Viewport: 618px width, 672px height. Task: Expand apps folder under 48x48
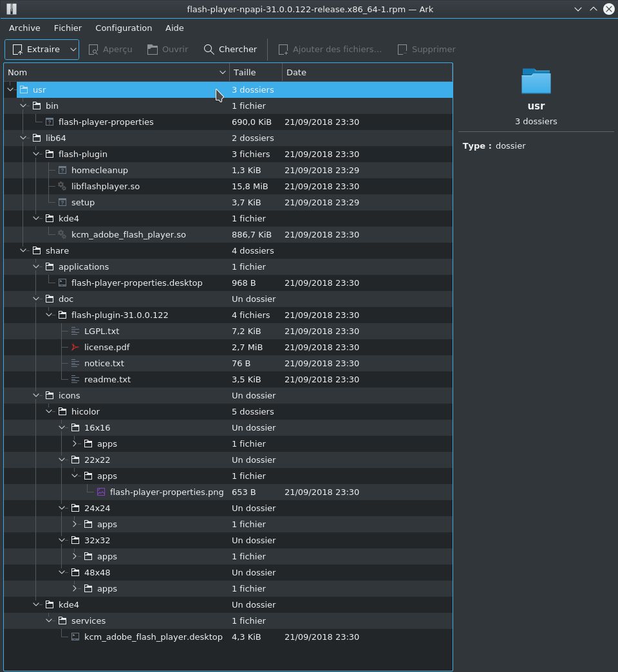[75, 588]
